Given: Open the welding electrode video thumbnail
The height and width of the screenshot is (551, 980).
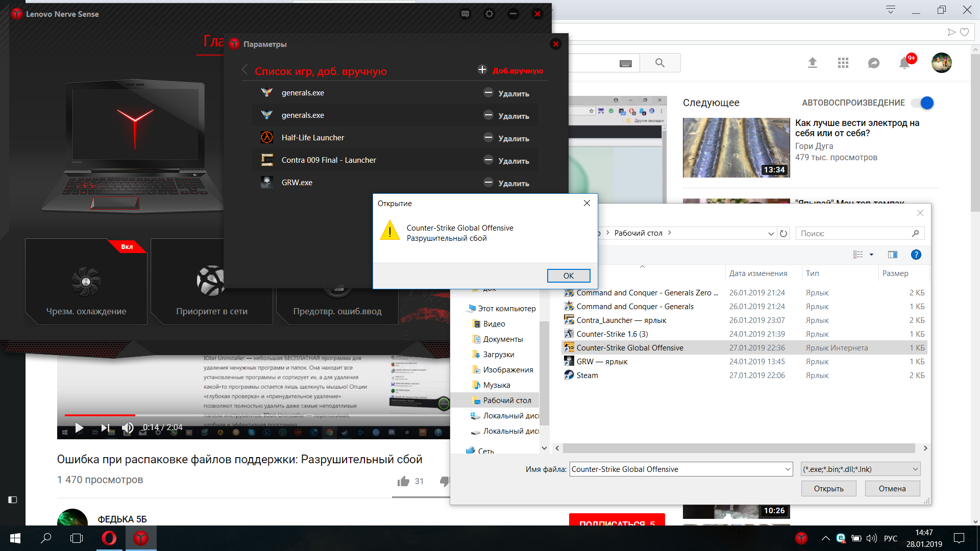Looking at the screenshot, I should (x=736, y=147).
